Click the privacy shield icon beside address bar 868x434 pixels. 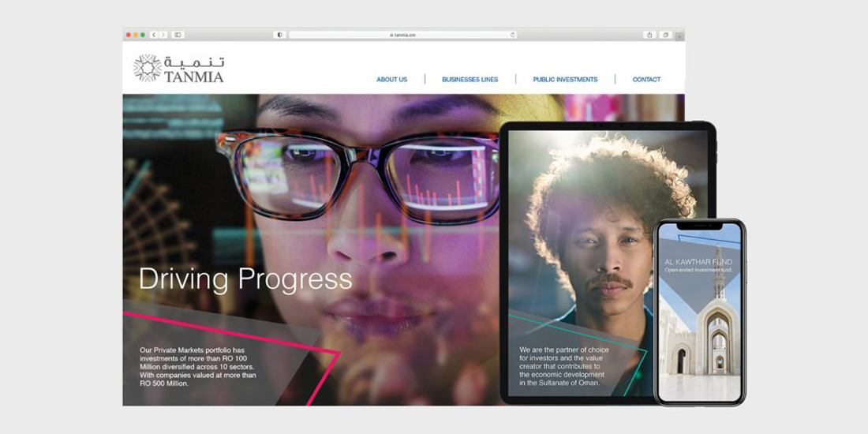279,35
